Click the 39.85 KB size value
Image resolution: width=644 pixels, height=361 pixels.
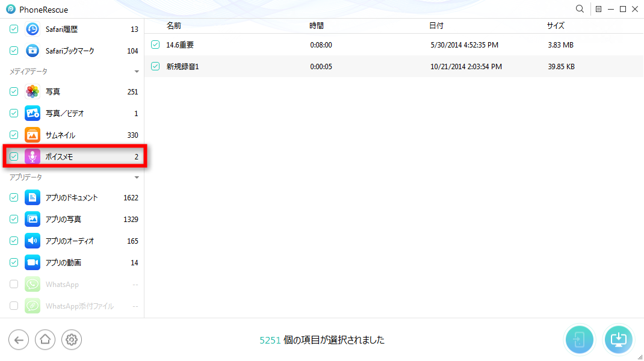(x=561, y=67)
